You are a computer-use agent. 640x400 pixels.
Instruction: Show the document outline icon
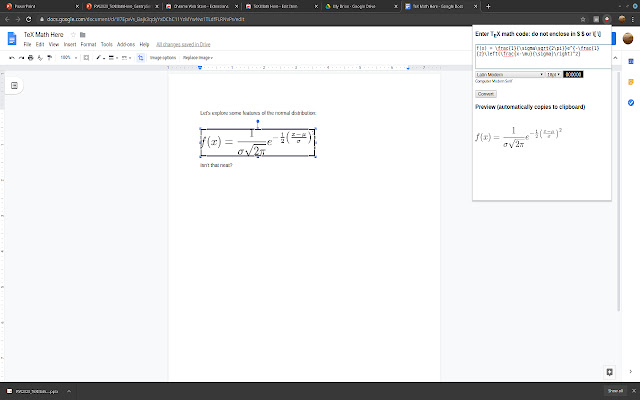(x=14, y=85)
